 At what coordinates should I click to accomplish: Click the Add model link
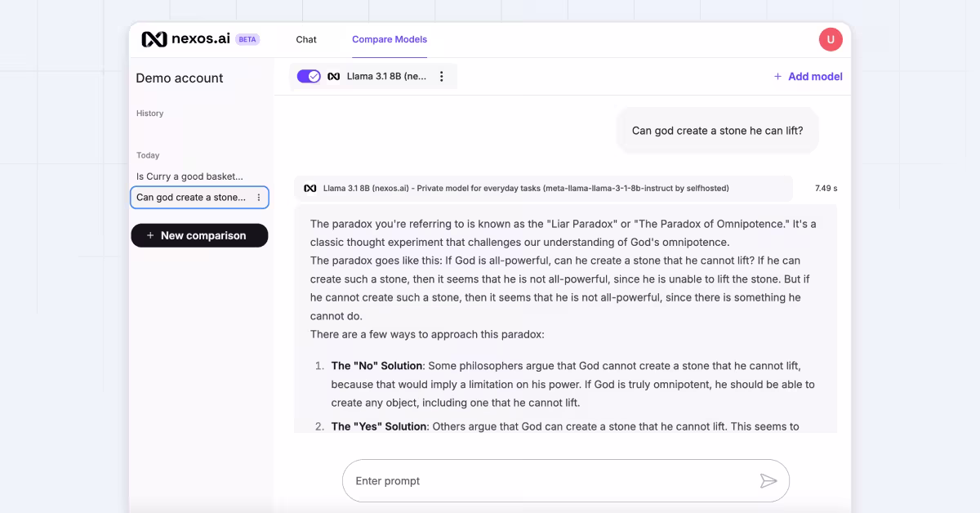click(x=814, y=77)
